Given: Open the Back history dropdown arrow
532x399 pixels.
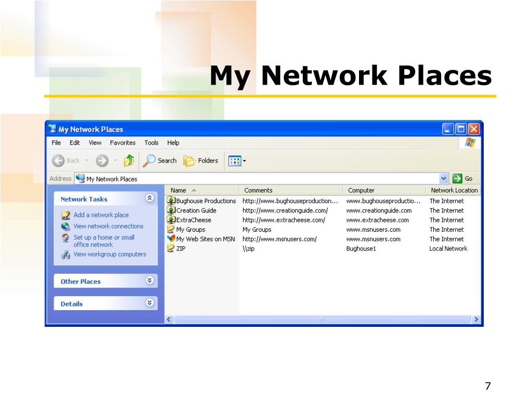Looking at the screenshot, I should point(87,161).
